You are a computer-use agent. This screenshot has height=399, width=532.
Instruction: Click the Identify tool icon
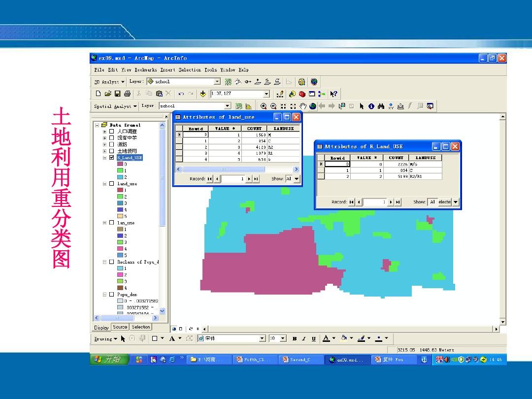point(371,106)
